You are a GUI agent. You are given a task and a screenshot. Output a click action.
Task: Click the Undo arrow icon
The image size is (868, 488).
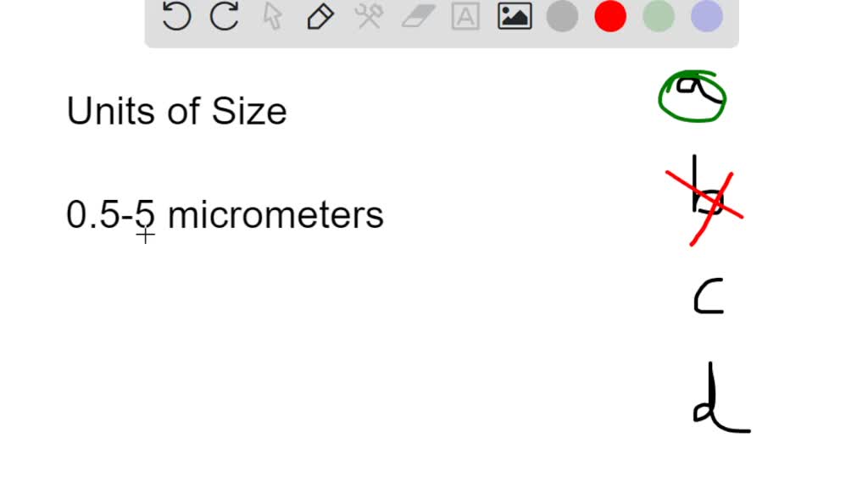176,16
